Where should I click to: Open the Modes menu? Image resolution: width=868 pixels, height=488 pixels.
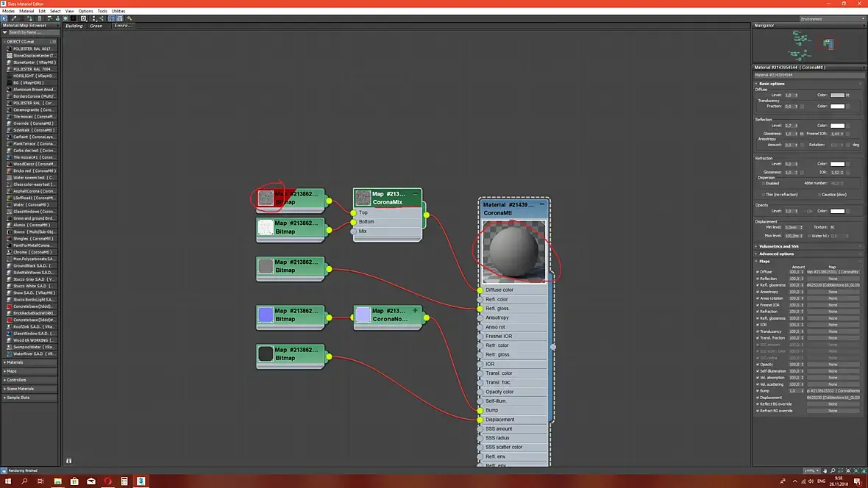tap(8, 11)
